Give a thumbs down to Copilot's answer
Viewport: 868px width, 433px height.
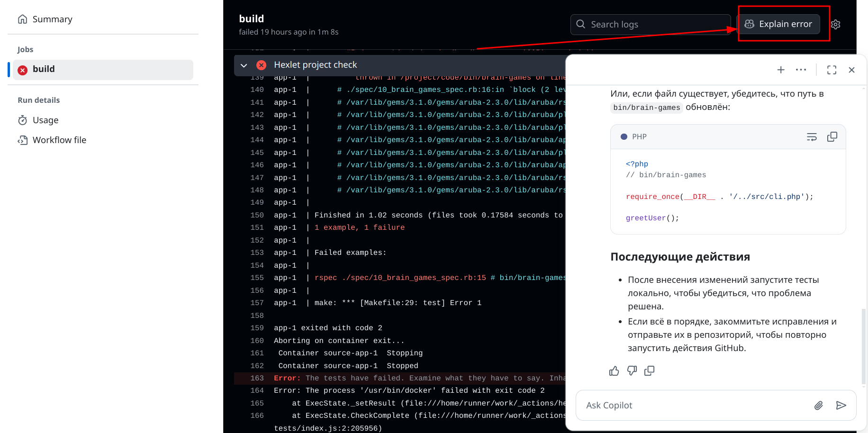[632, 370]
